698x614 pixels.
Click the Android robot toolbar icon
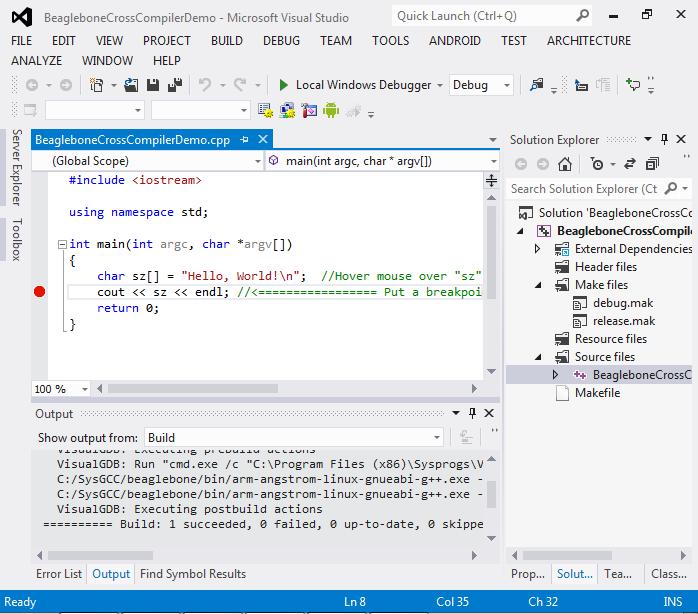[331, 110]
